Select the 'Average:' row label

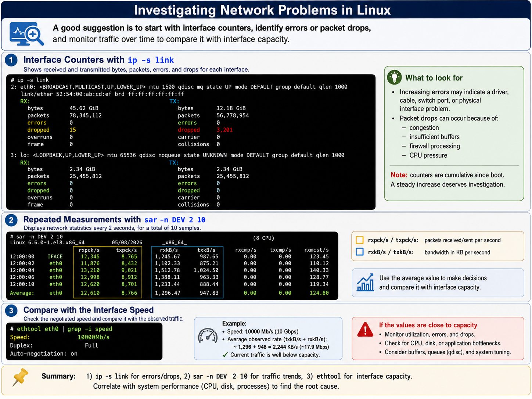point(22,293)
